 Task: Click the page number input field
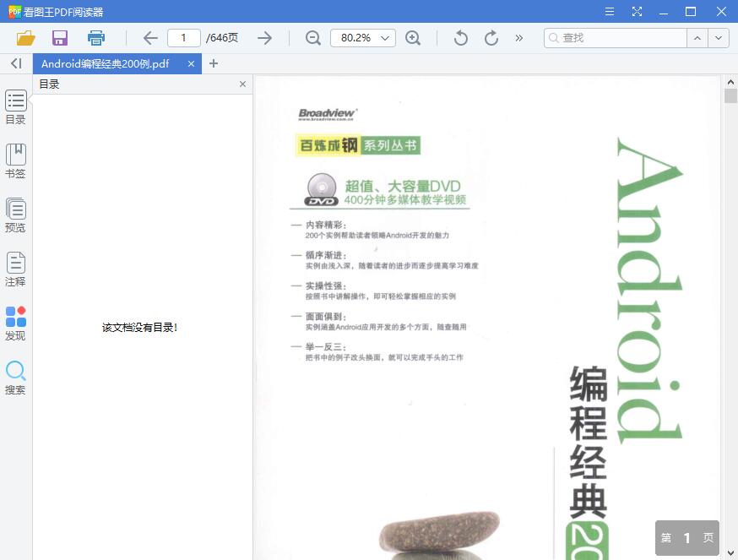[x=183, y=38]
